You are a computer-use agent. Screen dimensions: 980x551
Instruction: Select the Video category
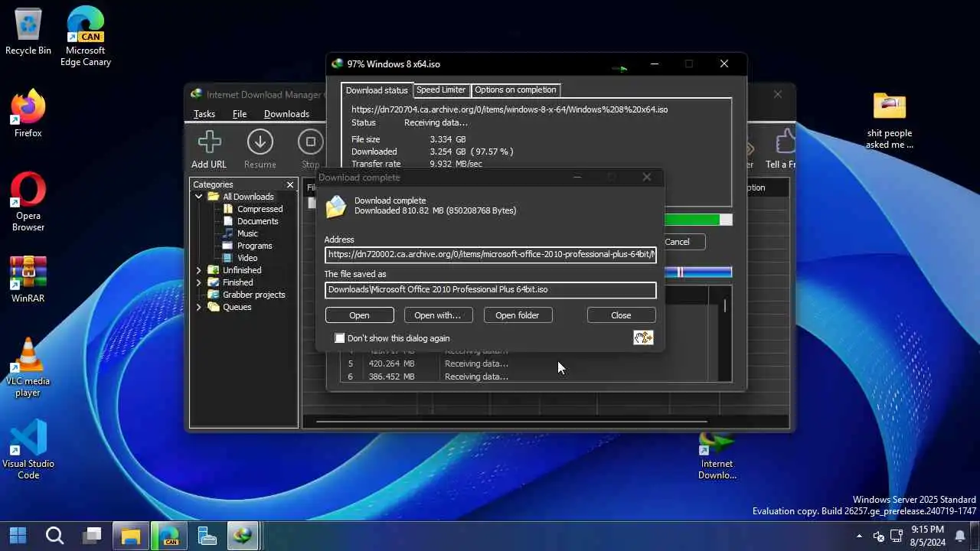247,258
